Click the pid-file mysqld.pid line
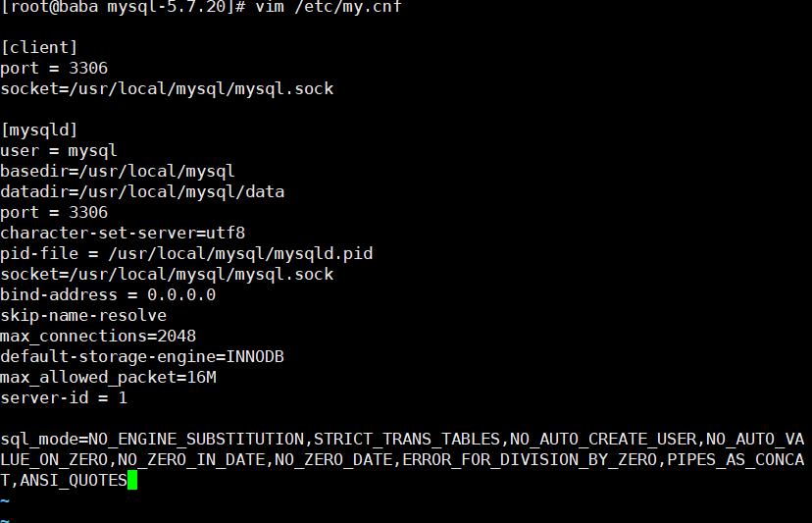 tap(185, 253)
